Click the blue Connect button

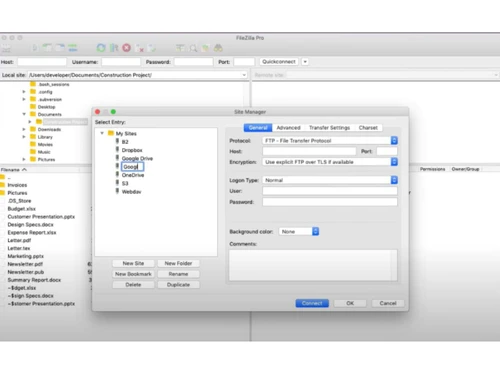(x=312, y=303)
